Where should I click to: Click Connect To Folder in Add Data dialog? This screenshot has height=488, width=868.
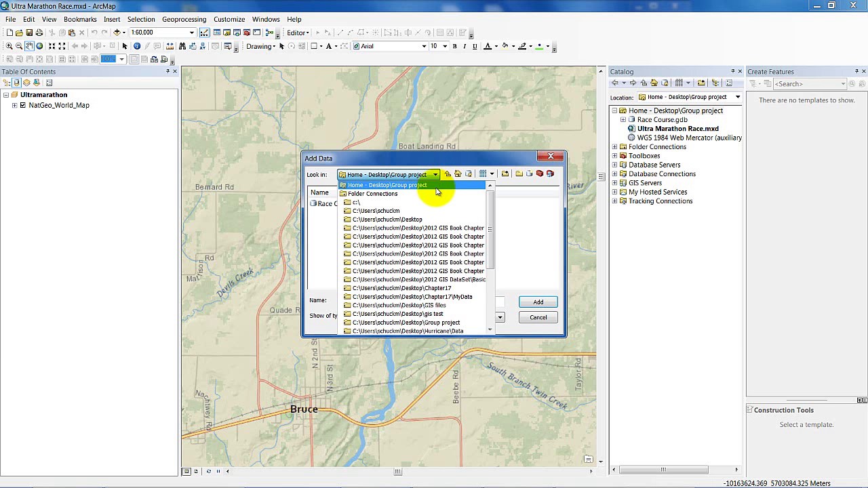[505, 174]
